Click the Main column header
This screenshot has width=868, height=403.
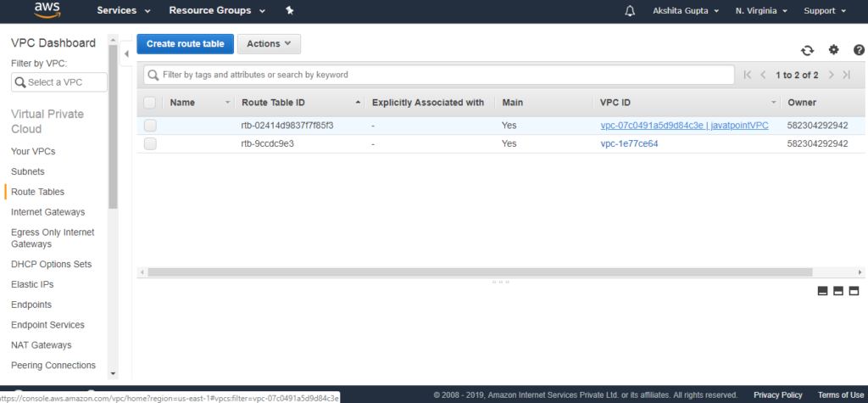click(513, 103)
